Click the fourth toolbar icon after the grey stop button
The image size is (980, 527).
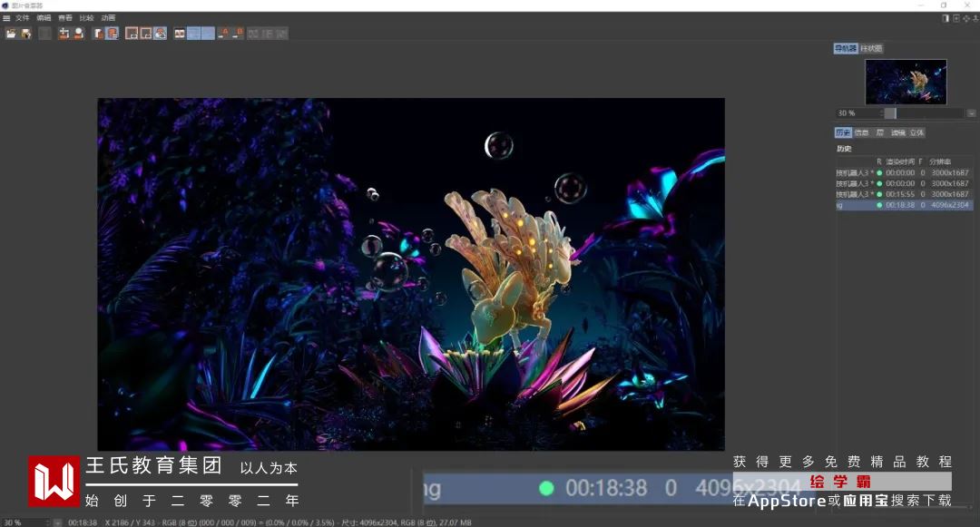click(x=113, y=34)
